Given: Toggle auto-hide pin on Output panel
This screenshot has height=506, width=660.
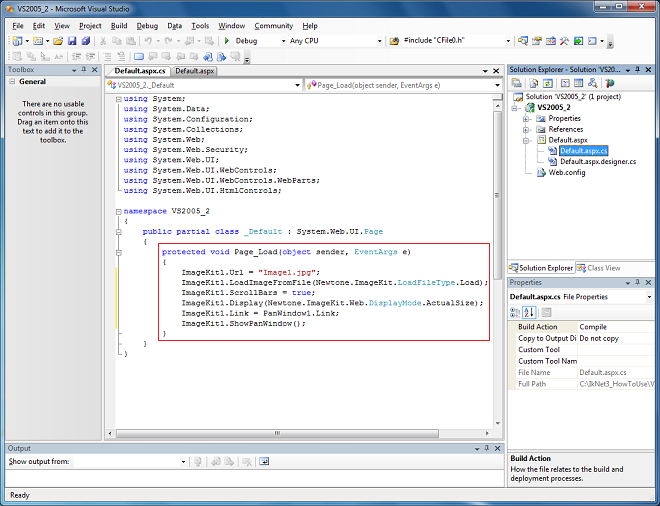Looking at the screenshot, I should [487, 448].
